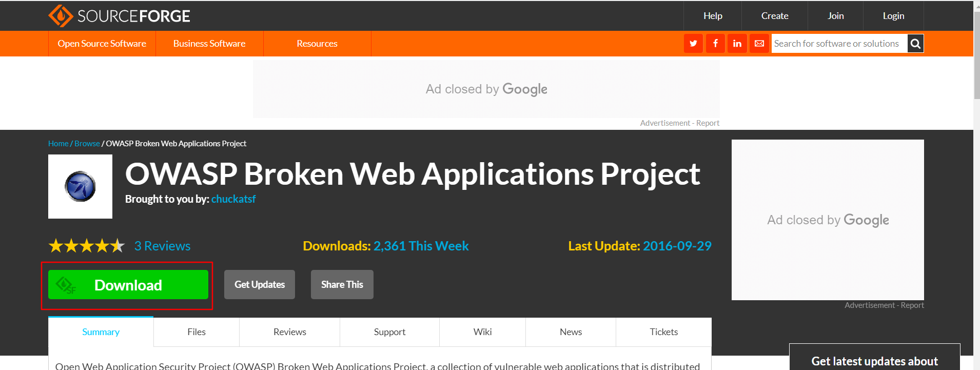Click Advertisement - Report under top ad
This screenshot has width=980, height=370.
(x=680, y=123)
